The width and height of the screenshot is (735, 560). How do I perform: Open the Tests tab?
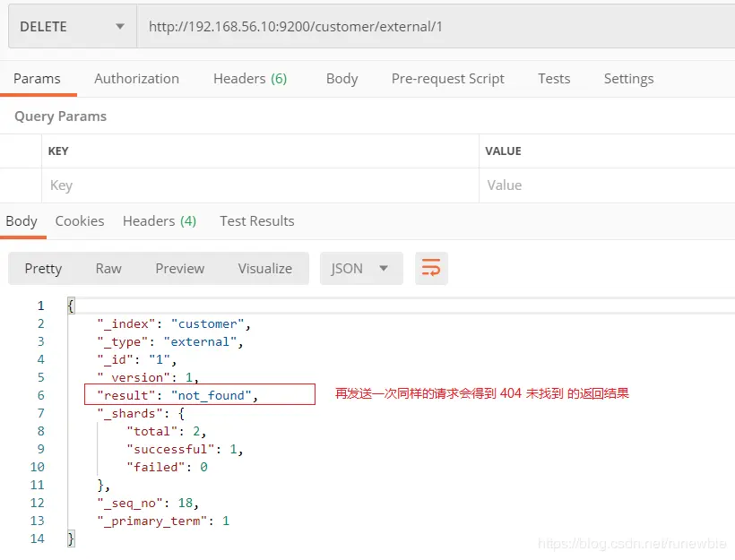click(x=554, y=78)
